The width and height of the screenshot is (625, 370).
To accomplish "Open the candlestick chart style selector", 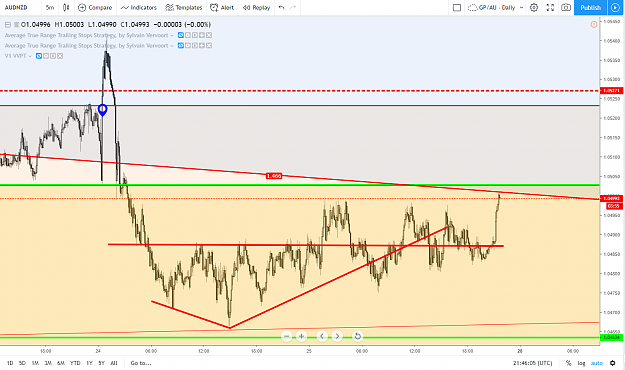I will pyautogui.click(x=66, y=8).
